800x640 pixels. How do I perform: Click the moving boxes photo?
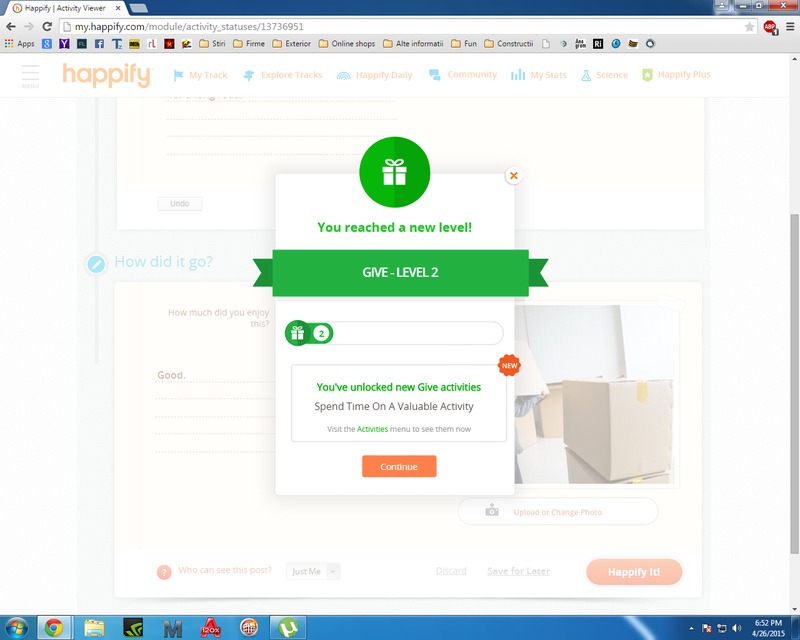(x=594, y=395)
